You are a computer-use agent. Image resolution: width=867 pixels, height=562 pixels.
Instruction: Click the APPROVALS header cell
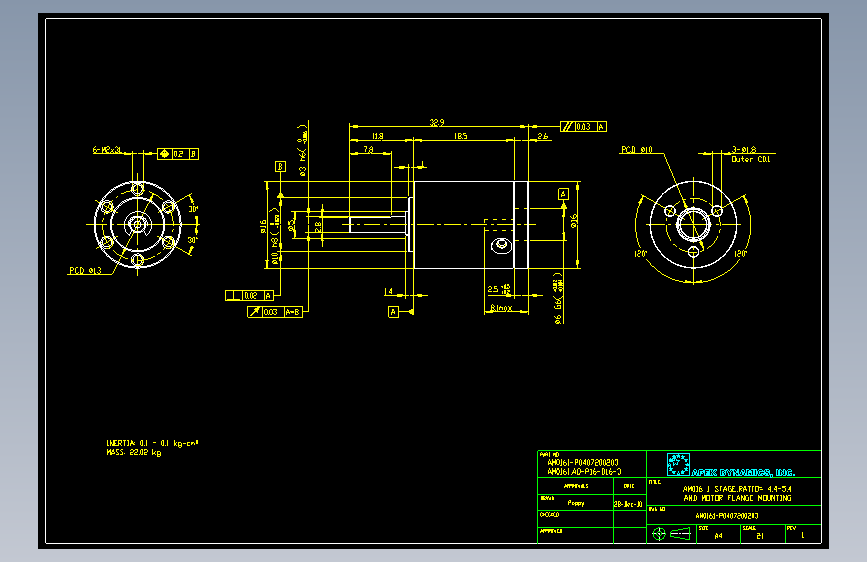576,486
